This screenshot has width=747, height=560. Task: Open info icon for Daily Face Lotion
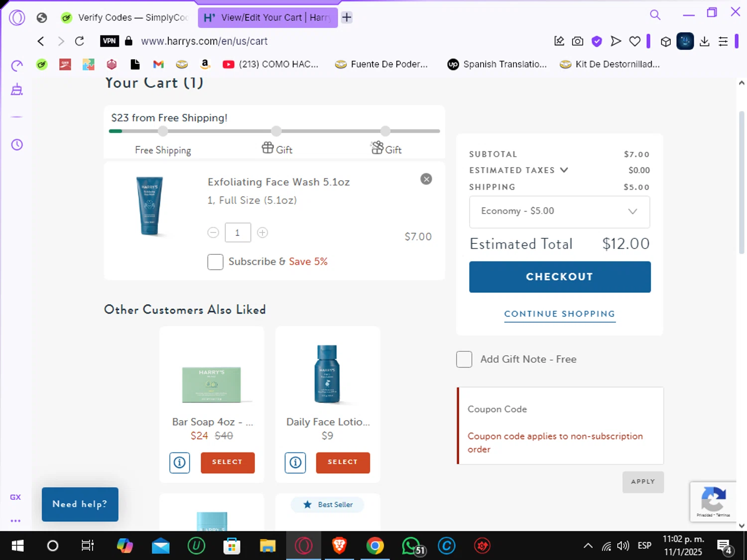[x=295, y=462]
